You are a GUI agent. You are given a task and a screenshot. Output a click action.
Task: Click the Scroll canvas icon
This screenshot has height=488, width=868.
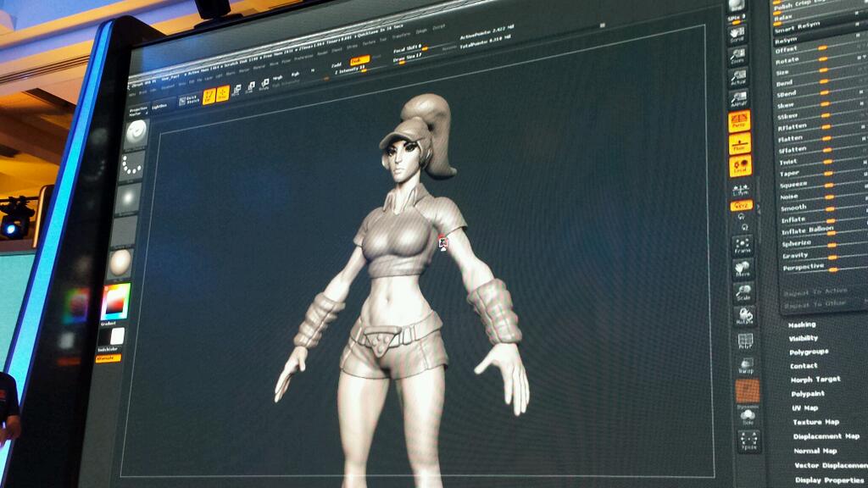pos(737,34)
